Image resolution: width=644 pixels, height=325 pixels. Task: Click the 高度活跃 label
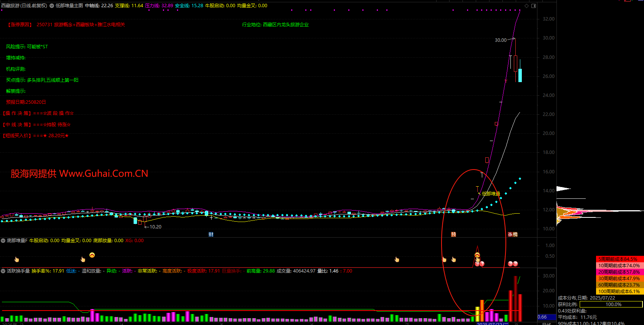(x=172, y=271)
